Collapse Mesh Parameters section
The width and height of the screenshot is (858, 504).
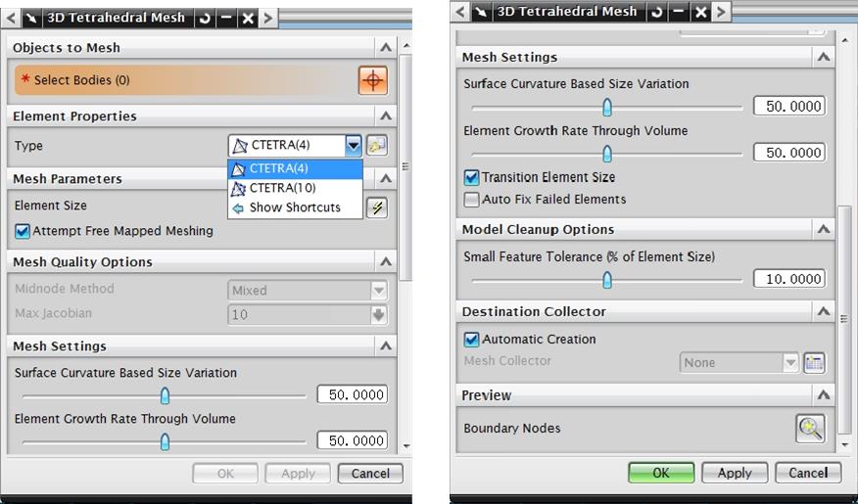(x=386, y=179)
